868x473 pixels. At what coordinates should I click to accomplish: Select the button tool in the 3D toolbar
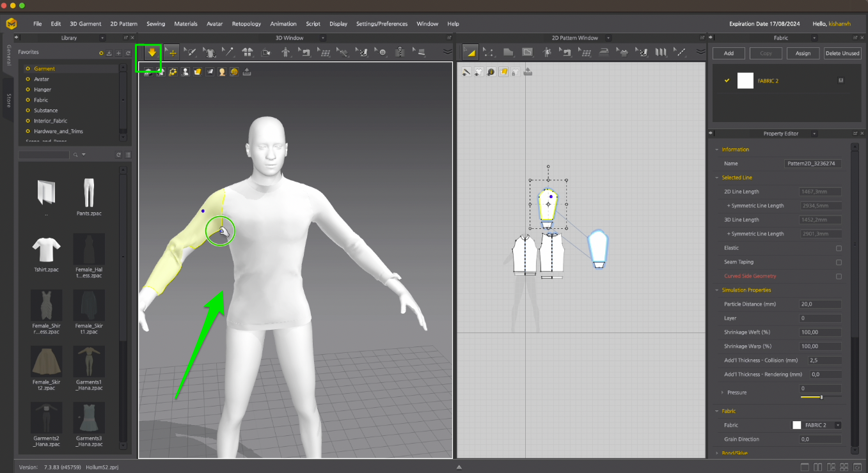pos(382,52)
